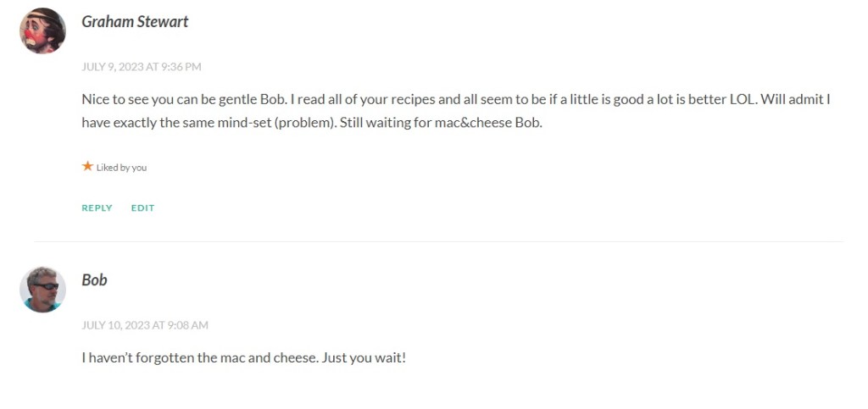
Task: Open Bob's author name
Action: [94, 280]
